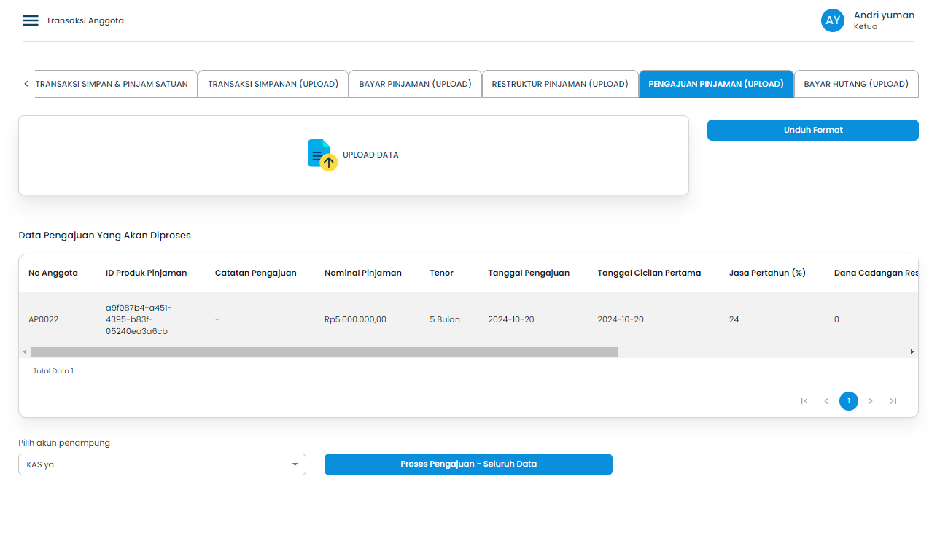
Task: Open the AY profile avatar
Action: click(832, 20)
